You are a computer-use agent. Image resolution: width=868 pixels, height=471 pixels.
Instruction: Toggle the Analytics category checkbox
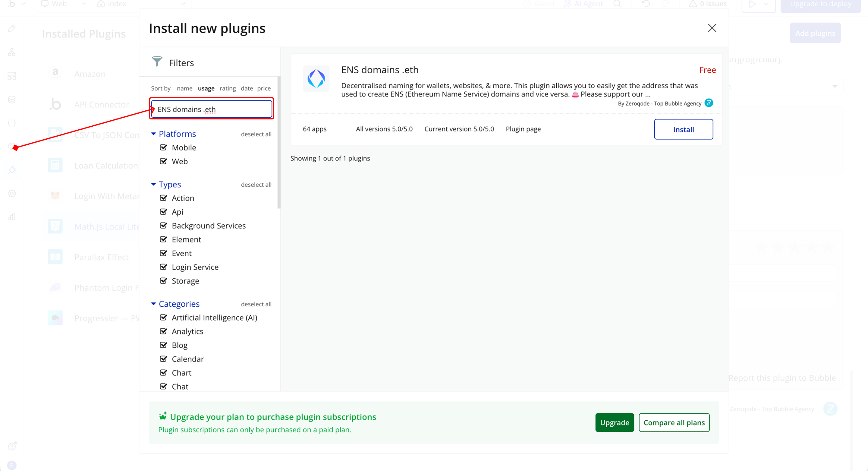pos(163,331)
